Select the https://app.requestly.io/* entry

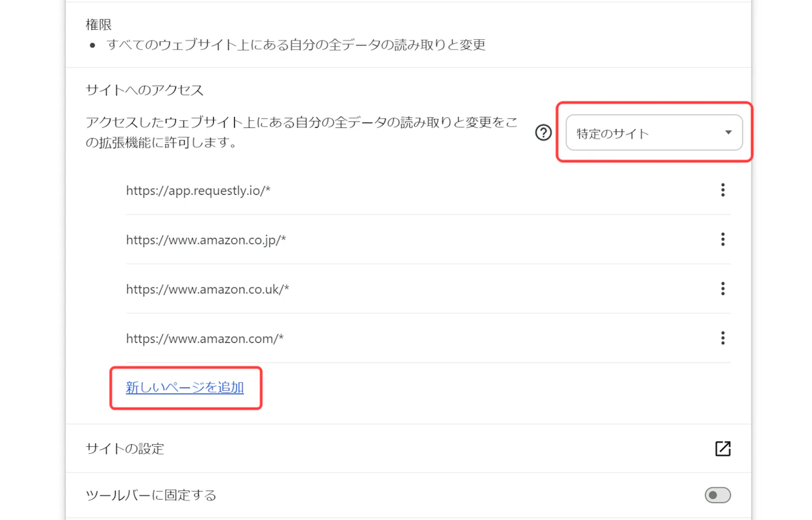tap(198, 191)
